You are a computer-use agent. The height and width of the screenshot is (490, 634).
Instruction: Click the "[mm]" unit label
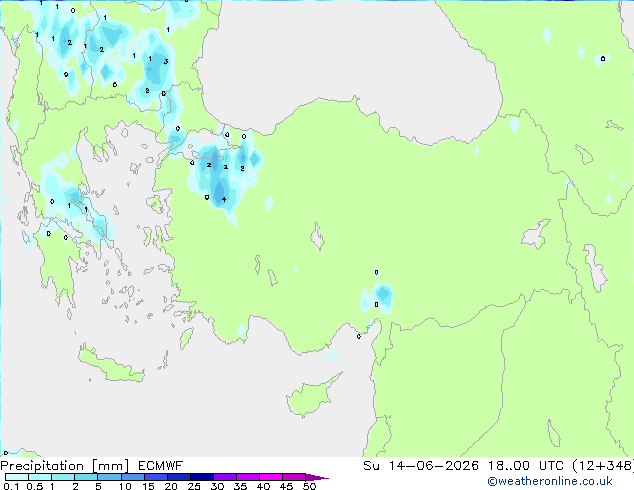point(110,466)
